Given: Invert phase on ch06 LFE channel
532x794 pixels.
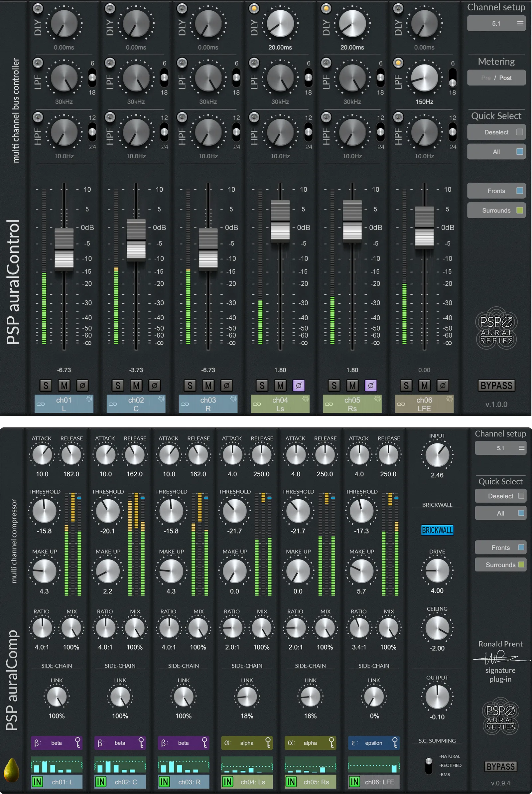Looking at the screenshot, I should click(443, 385).
